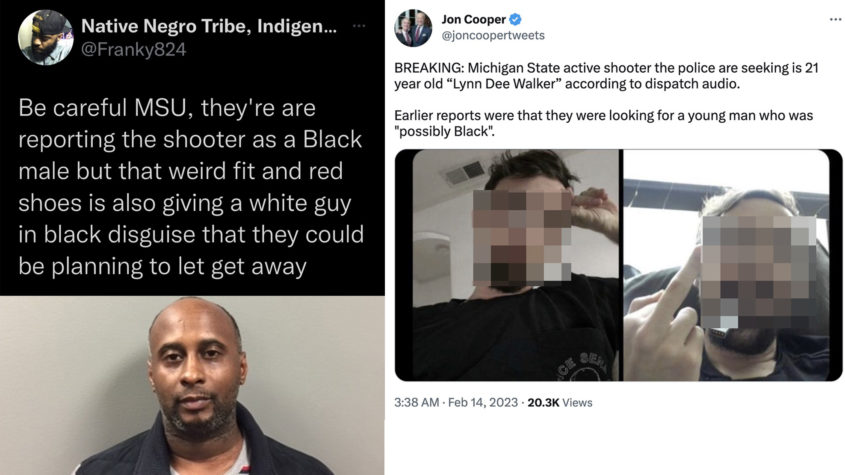The height and width of the screenshot is (475, 845).
Task: Open more options on Jon Cooper's tweet
Action: click(836, 19)
